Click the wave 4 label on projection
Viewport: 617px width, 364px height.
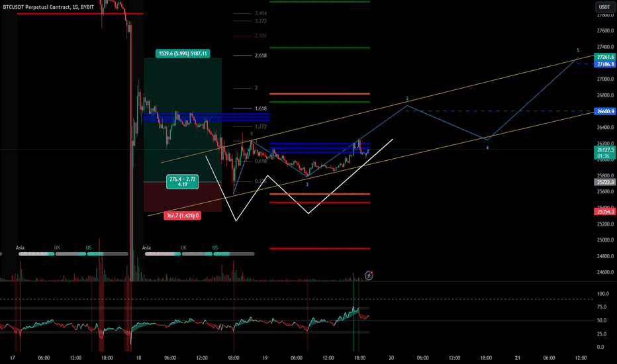487,148
